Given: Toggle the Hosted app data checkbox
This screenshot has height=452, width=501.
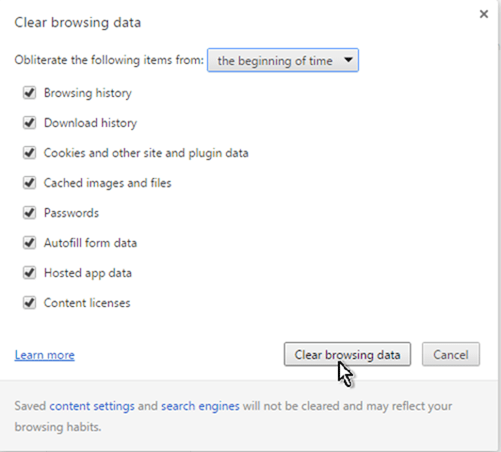Looking at the screenshot, I should pos(29,273).
